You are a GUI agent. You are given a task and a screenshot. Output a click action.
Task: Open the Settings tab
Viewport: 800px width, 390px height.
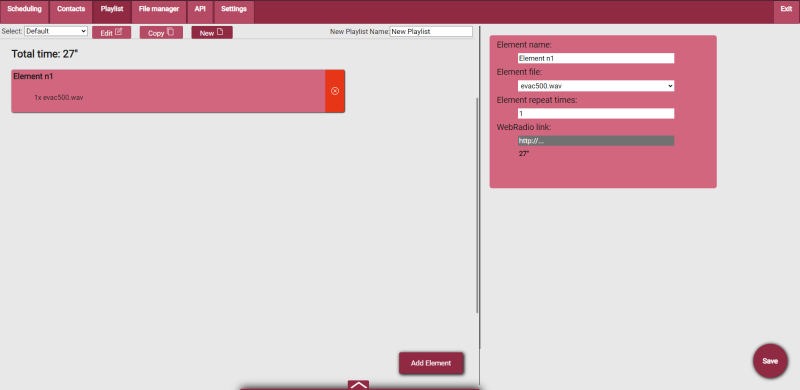pyautogui.click(x=234, y=12)
